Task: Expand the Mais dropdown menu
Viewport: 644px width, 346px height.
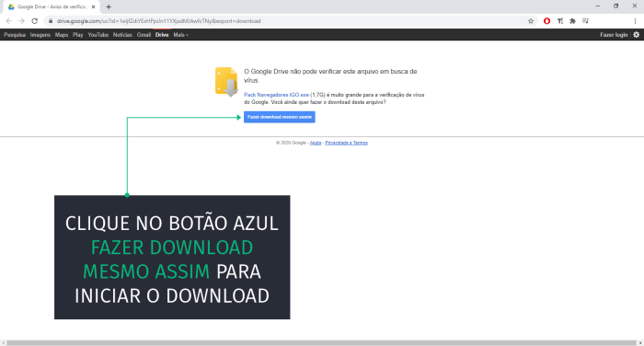Action: pos(180,35)
